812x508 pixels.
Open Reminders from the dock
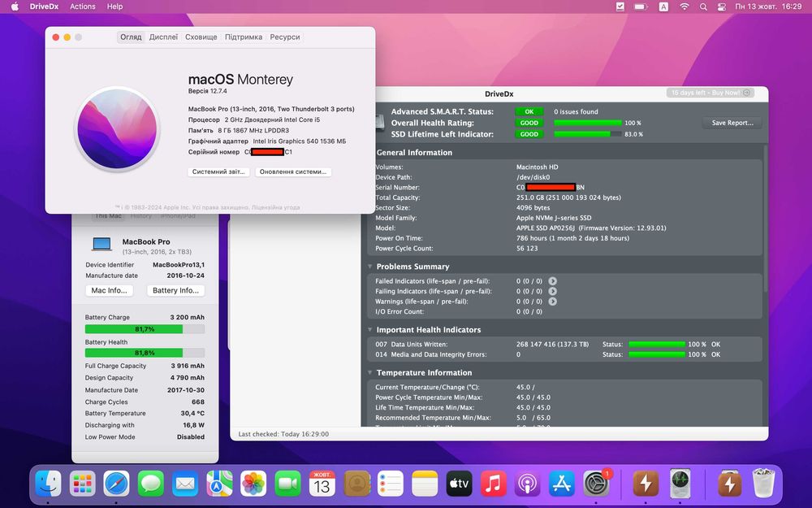tap(391, 484)
